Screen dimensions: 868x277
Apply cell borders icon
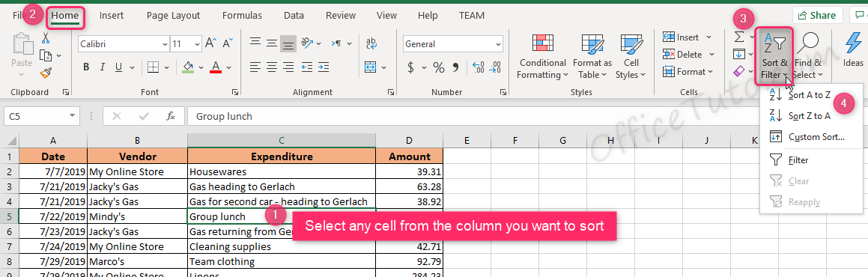pos(154,67)
